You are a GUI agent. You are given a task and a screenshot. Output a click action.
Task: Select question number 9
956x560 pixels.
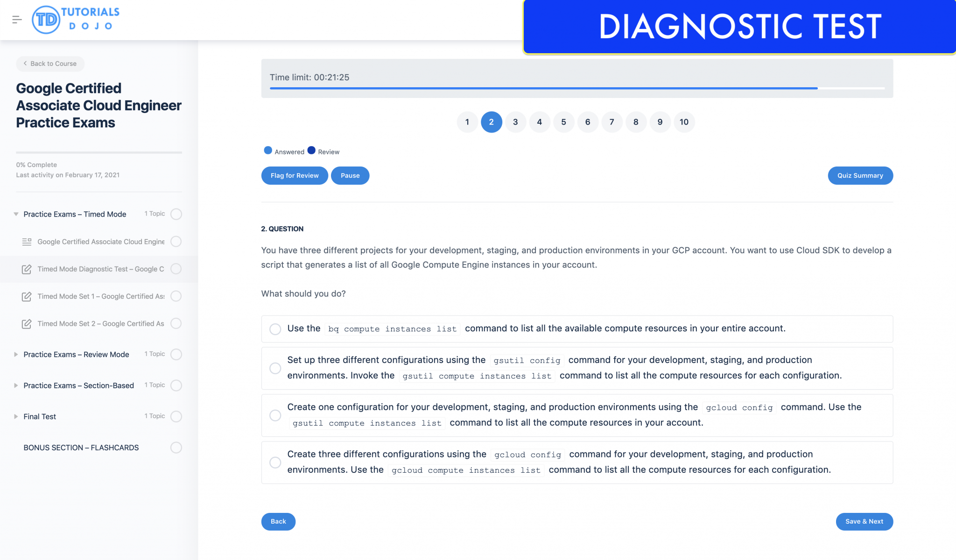[x=659, y=121]
